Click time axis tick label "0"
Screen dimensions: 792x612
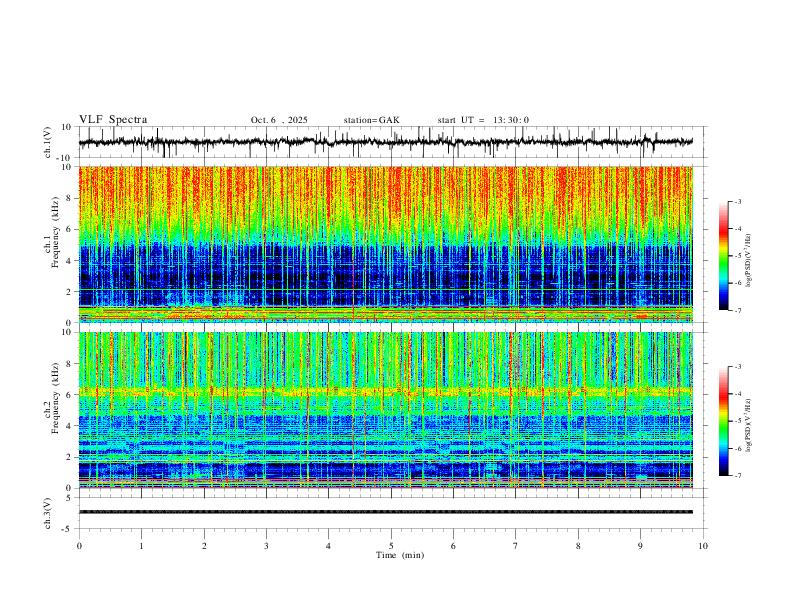pos(79,546)
